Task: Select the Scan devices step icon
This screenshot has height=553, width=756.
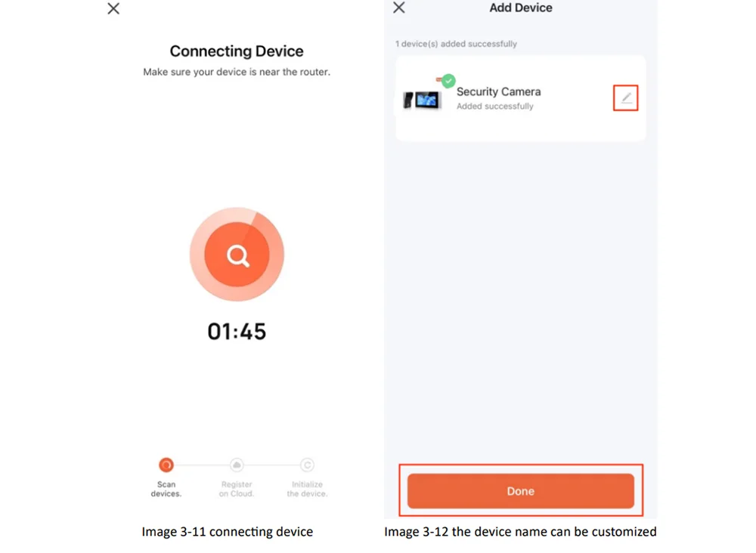Action: click(x=166, y=465)
